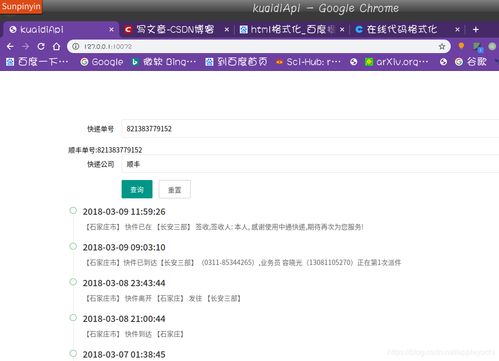Click timeline circle marker for 09:03:10
Screen dimensions: 499x361
(73, 246)
